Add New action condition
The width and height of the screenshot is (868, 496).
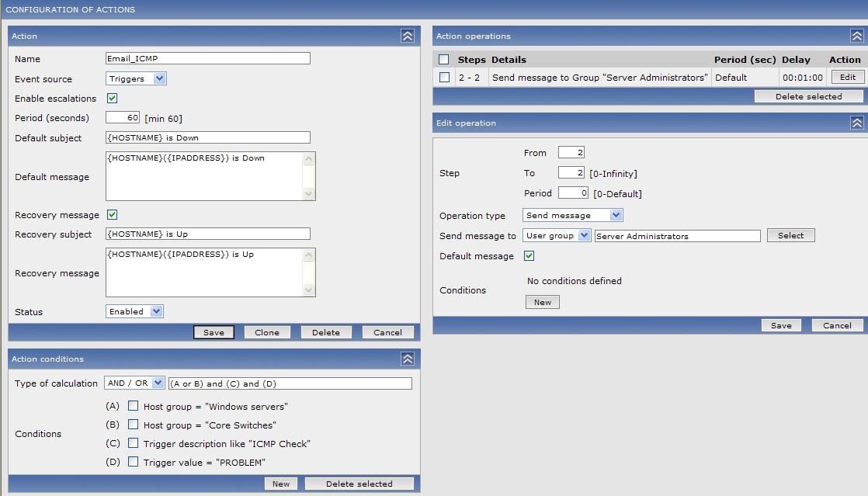click(280, 484)
